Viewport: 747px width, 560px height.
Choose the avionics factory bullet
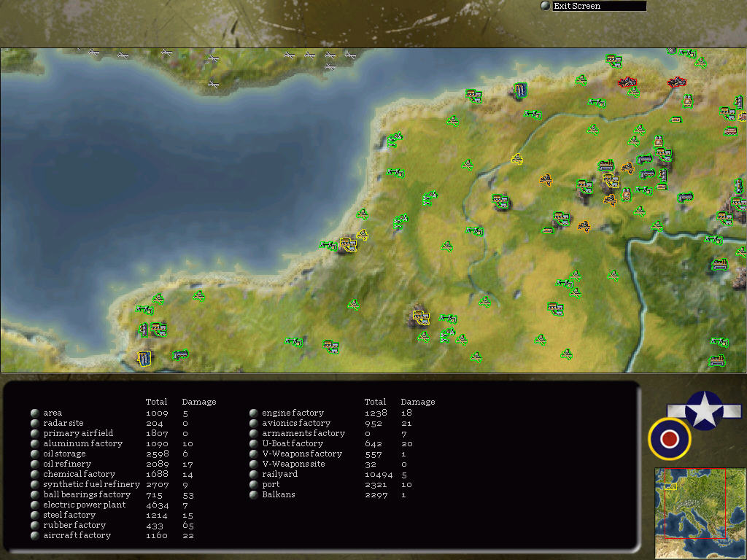(253, 423)
